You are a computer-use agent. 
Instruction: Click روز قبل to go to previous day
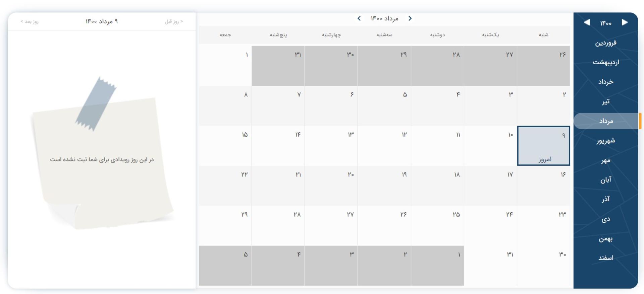click(174, 21)
